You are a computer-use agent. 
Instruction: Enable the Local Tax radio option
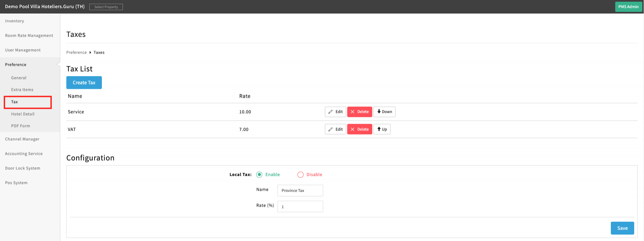(x=259, y=175)
